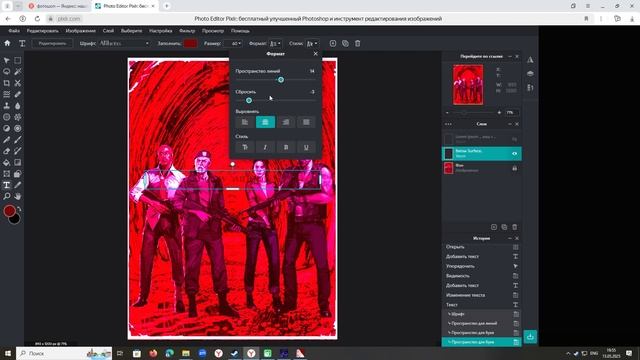Image resolution: width=640 pixels, height=360 pixels.
Task: Select the half-filled circle Dodge/Burn tool
Action: point(7,128)
